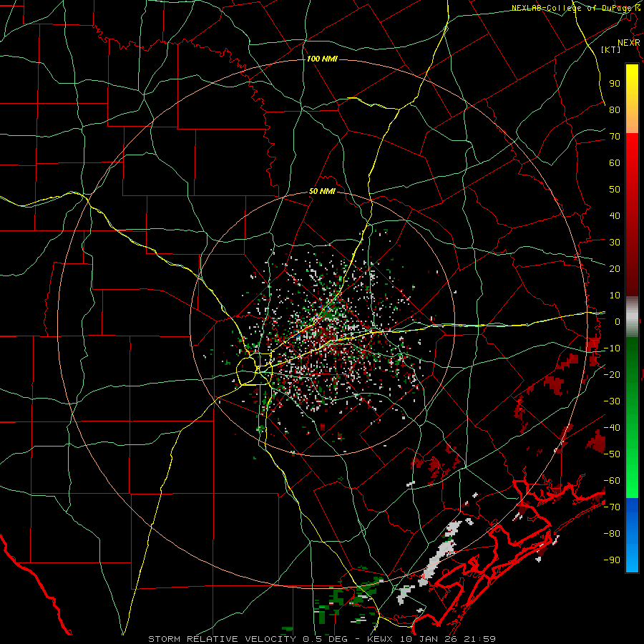Click the -40 value on the velocity scale
The image size is (644, 644).
pos(612,428)
